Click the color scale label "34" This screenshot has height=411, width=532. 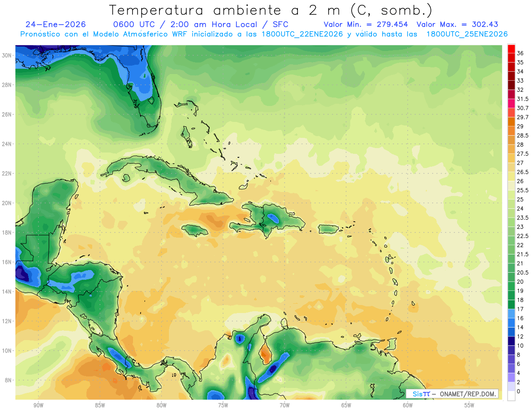coord(520,71)
